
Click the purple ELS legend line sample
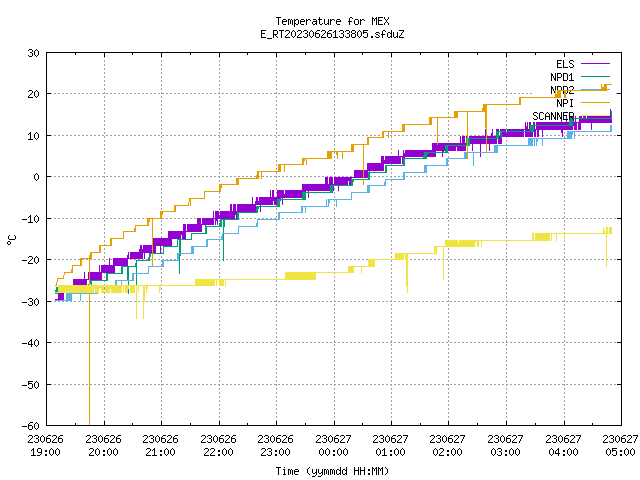click(x=595, y=64)
